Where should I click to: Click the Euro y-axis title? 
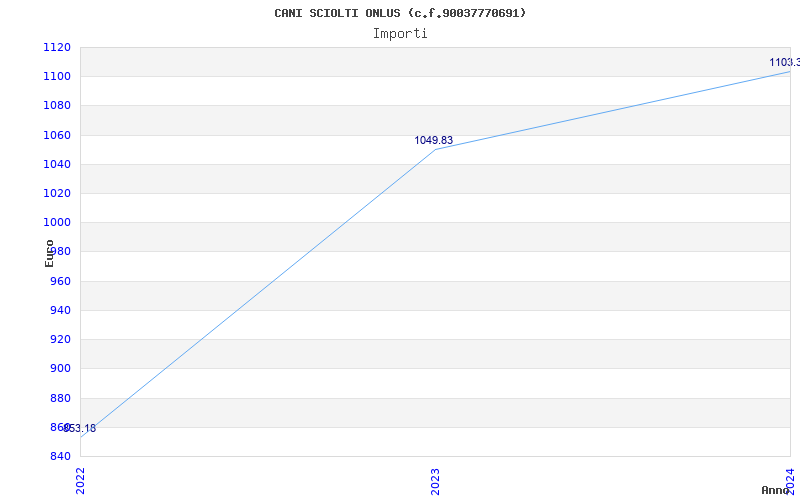49,254
